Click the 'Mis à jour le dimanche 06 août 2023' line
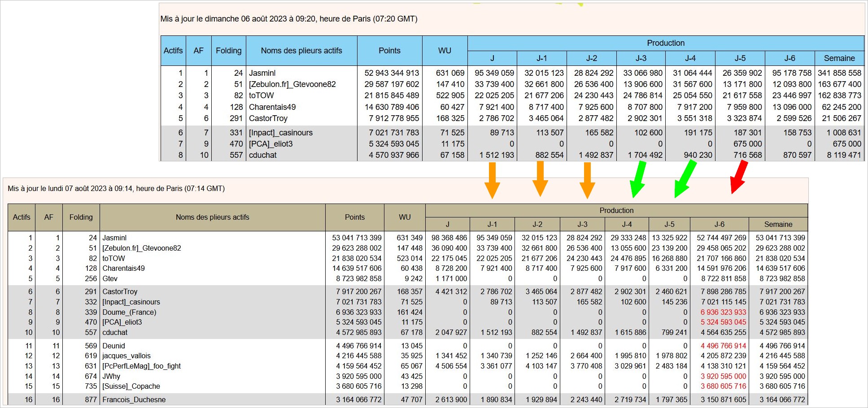Screen dimensions: 868x408 289,19
